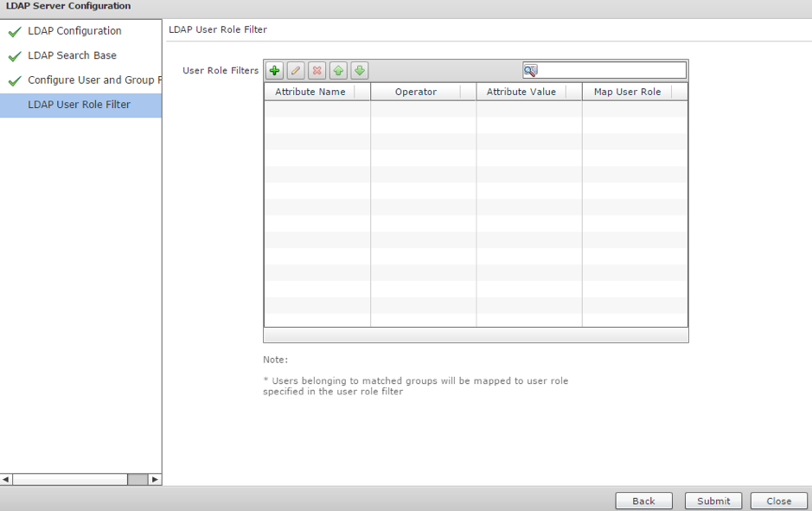This screenshot has height=511, width=812.
Task: Open the LDAP Configuration step
Action: tap(74, 31)
